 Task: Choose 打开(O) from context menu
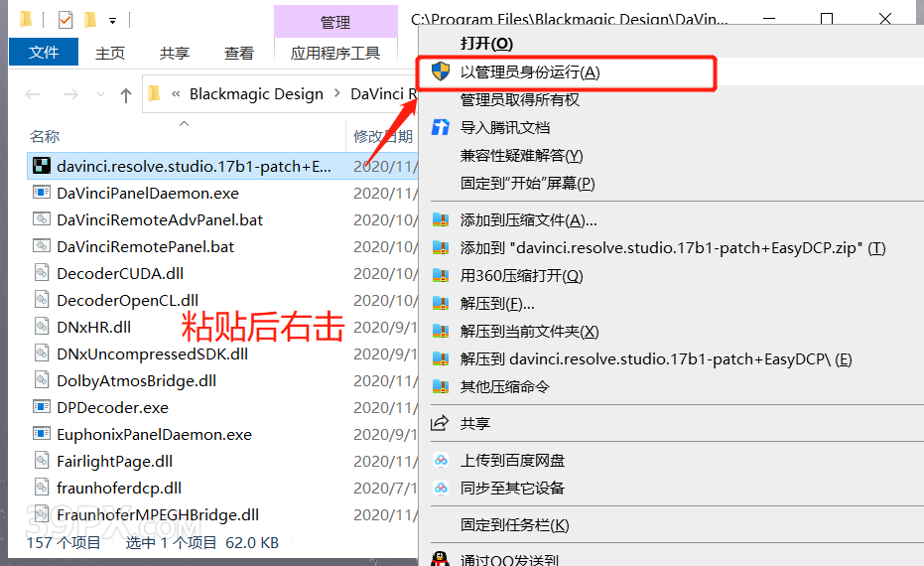click(671, 44)
